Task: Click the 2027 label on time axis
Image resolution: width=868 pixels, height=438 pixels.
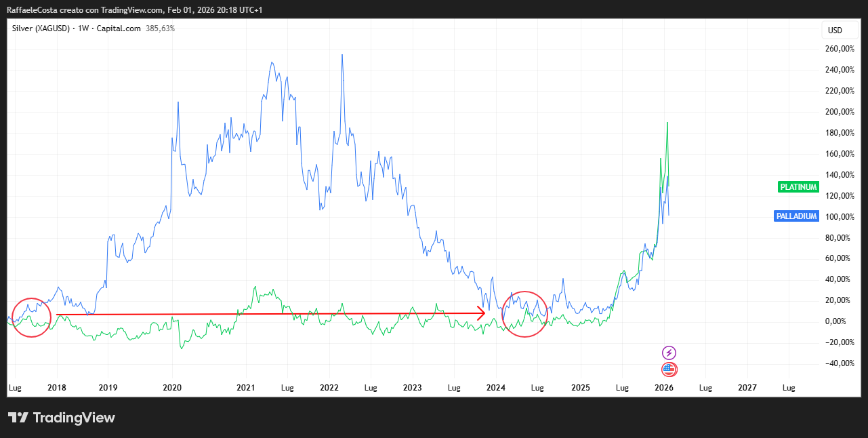Action: click(x=747, y=388)
